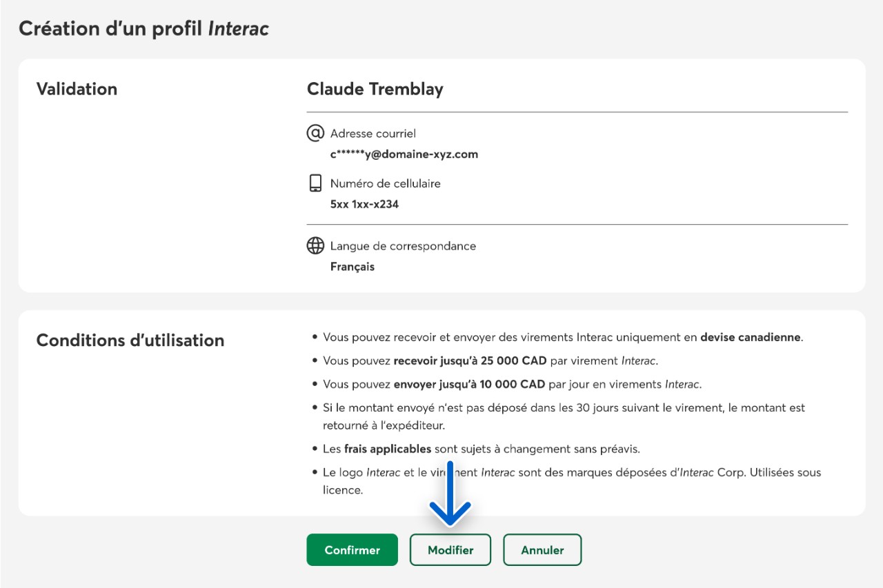Click the Français language value
883x588 pixels.
tap(352, 267)
